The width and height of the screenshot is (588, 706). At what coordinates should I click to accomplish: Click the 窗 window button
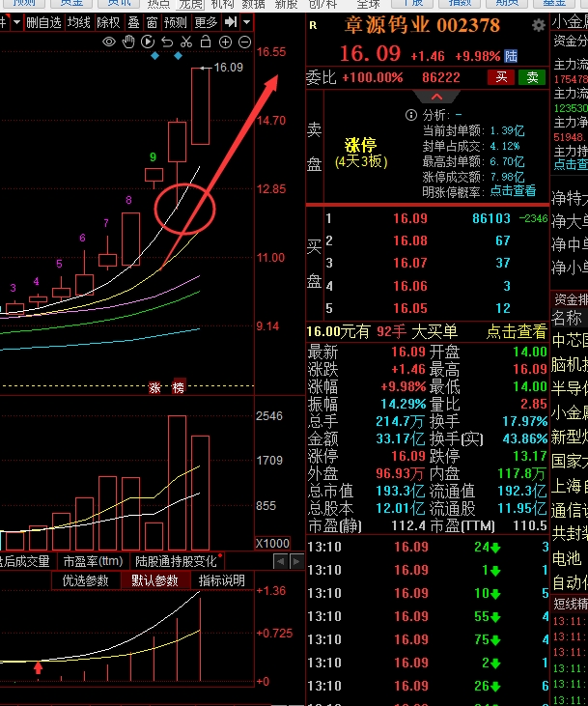[152, 22]
